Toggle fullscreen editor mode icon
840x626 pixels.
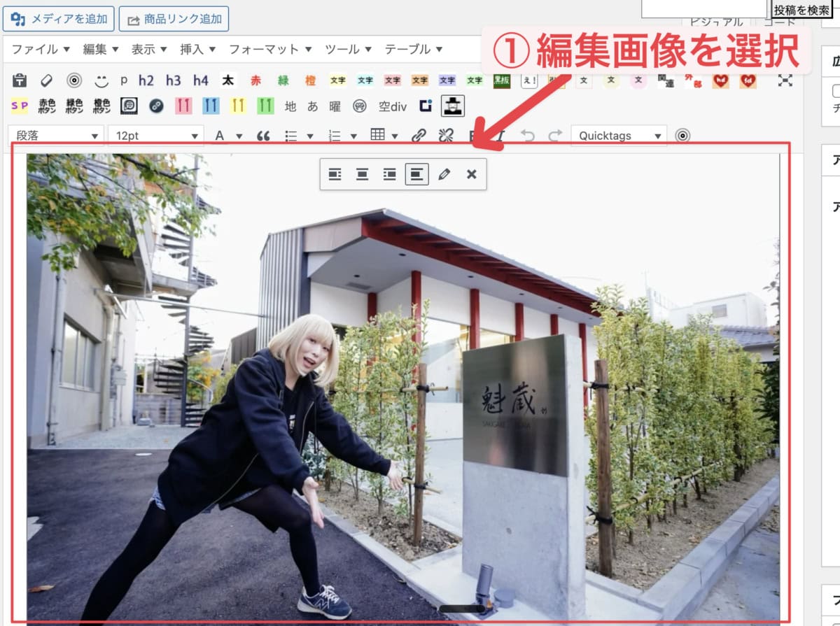pyautogui.click(x=785, y=80)
